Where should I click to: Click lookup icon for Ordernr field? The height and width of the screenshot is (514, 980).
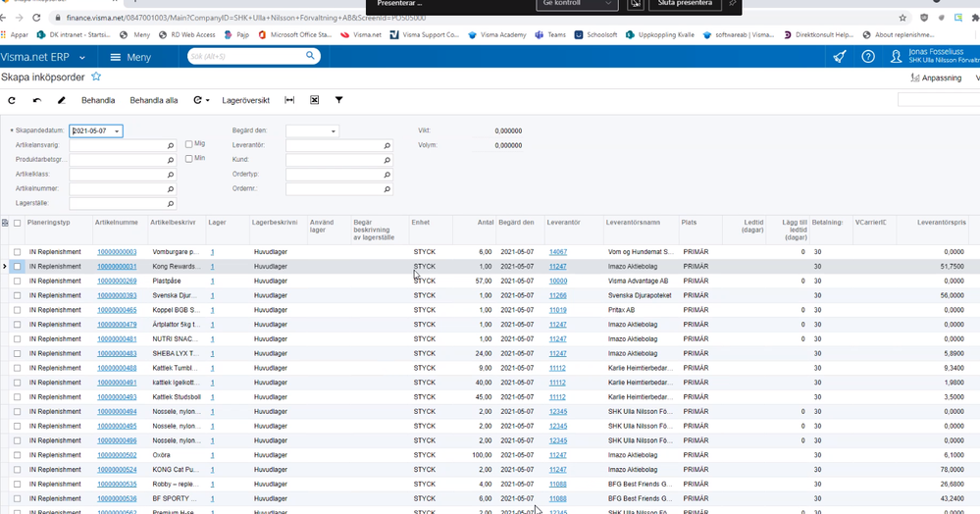click(x=387, y=189)
